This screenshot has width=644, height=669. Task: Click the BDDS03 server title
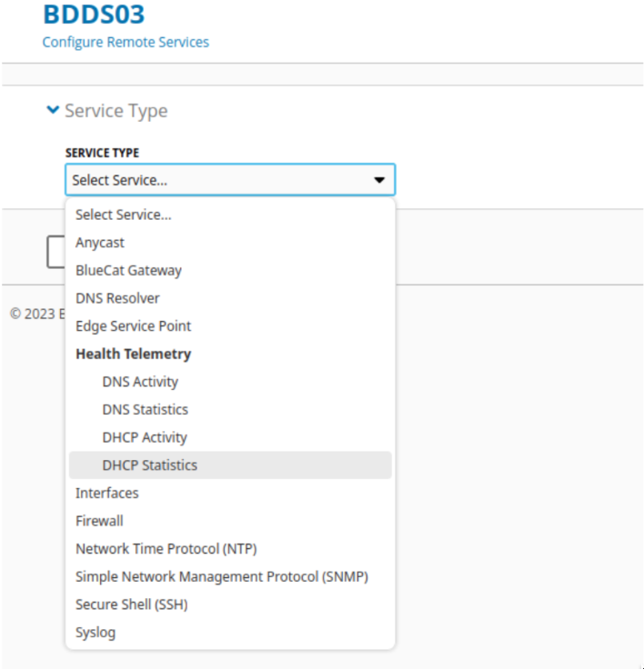pyautogui.click(x=94, y=14)
